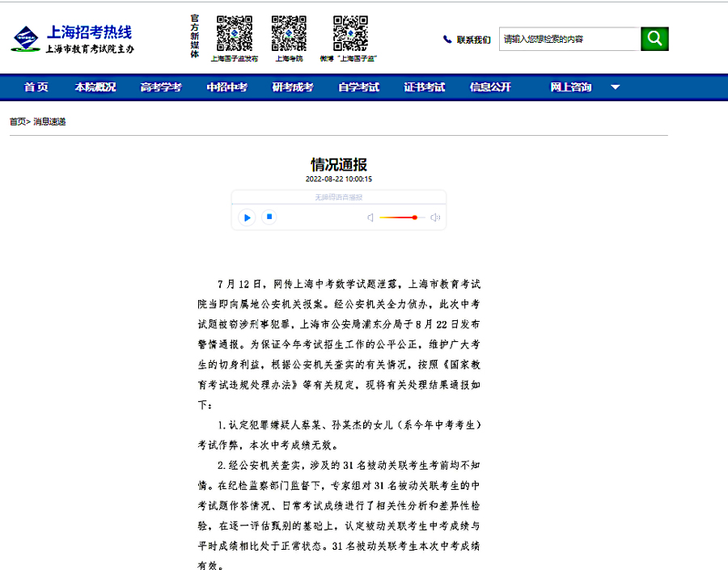The image size is (728, 570).
Task: Open the 高考学考 navigation menu
Action: tap(161, 87)
